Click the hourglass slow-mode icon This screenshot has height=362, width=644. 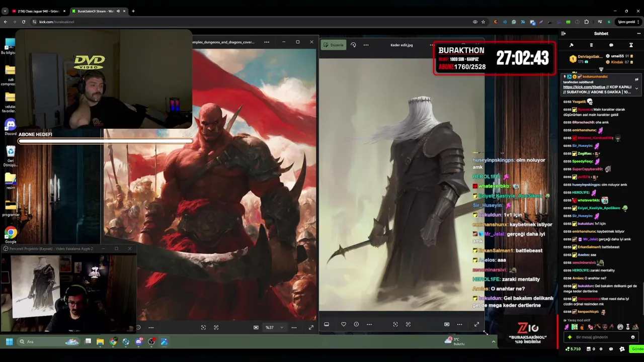point(631,45)
